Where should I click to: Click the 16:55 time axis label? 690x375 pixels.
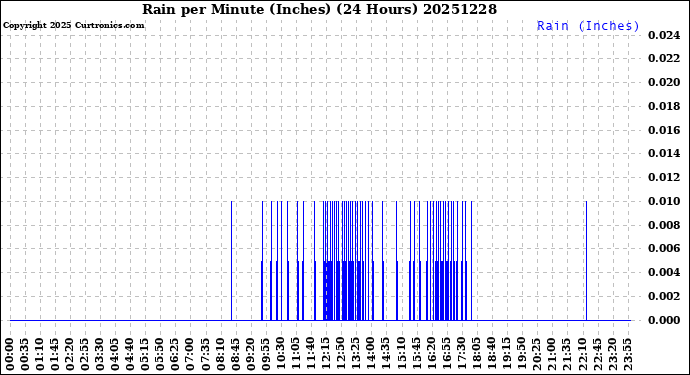coord(447,355)
